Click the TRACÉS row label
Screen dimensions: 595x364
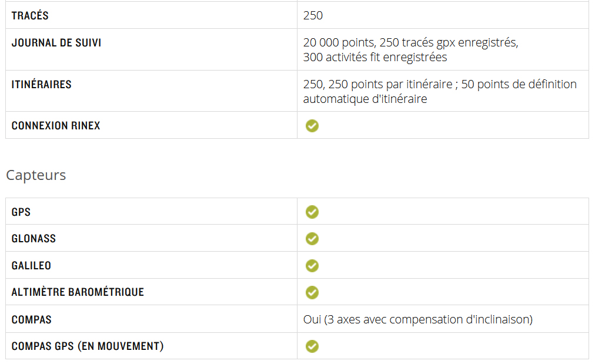(30, 15)
